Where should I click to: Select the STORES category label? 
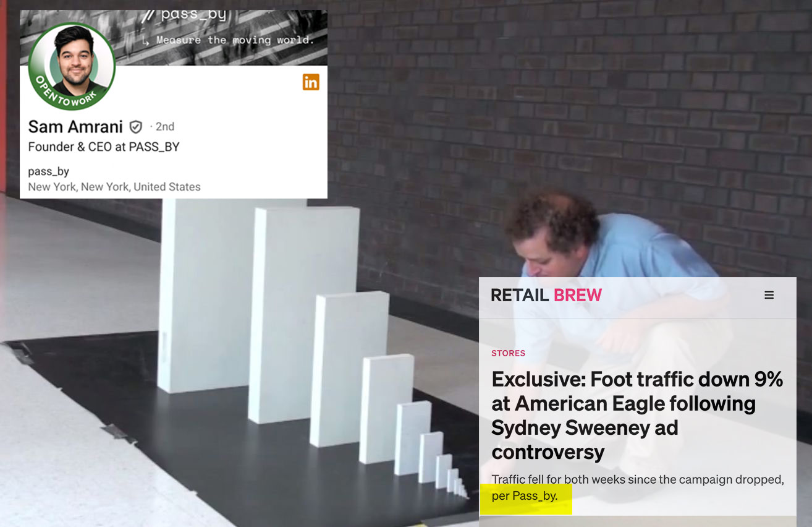(509, 353)
